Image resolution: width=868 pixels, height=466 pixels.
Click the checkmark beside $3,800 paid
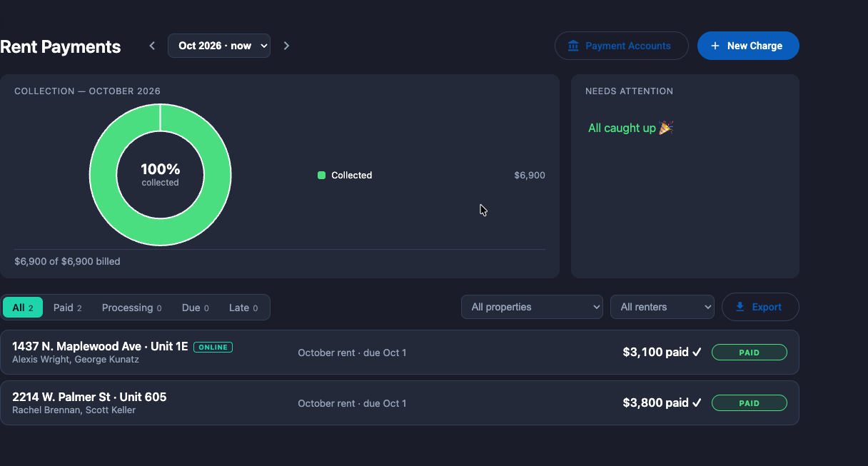point(697,402)
